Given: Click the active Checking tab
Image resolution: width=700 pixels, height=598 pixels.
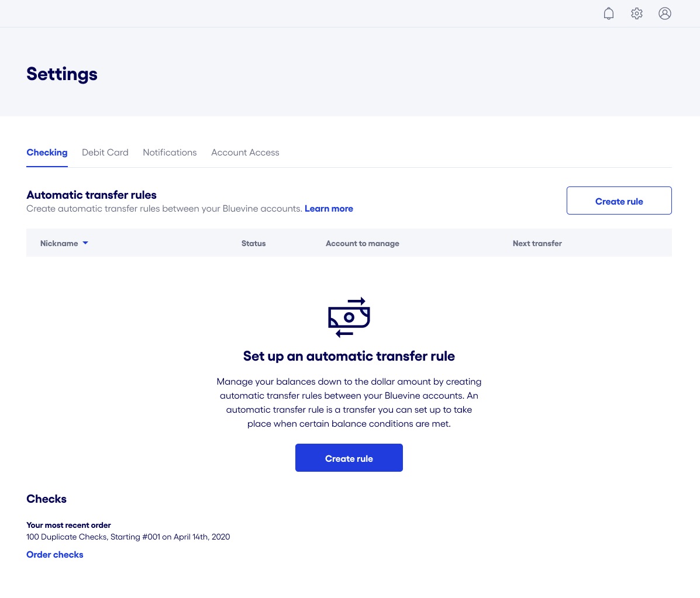Looking at the screenshot, I should pos(47,153).
